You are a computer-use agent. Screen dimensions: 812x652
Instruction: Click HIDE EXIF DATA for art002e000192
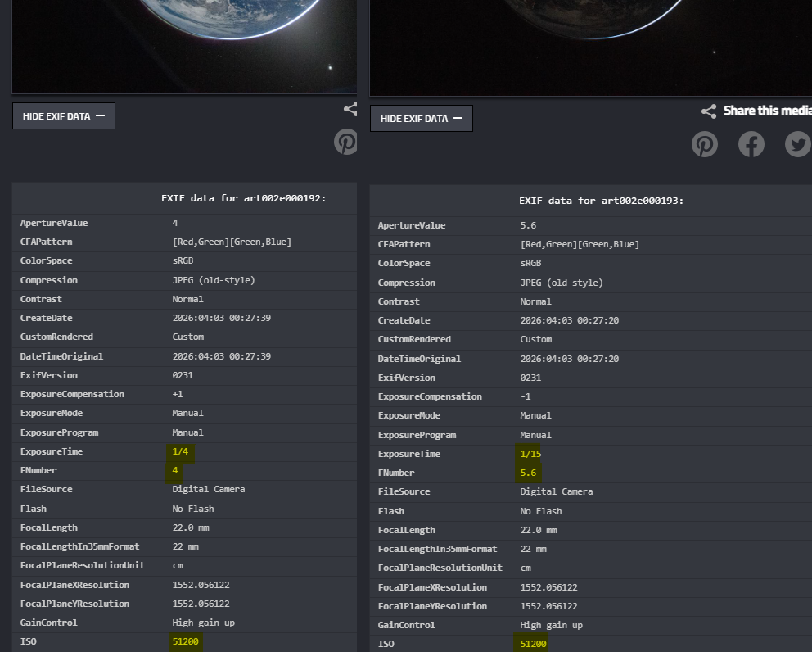(64, 116)
